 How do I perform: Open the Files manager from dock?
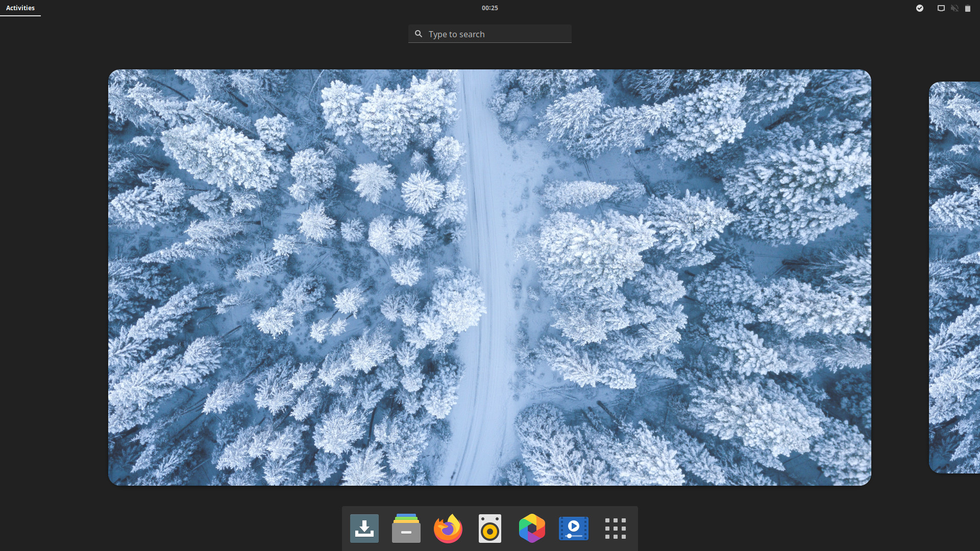pos(406,529)
